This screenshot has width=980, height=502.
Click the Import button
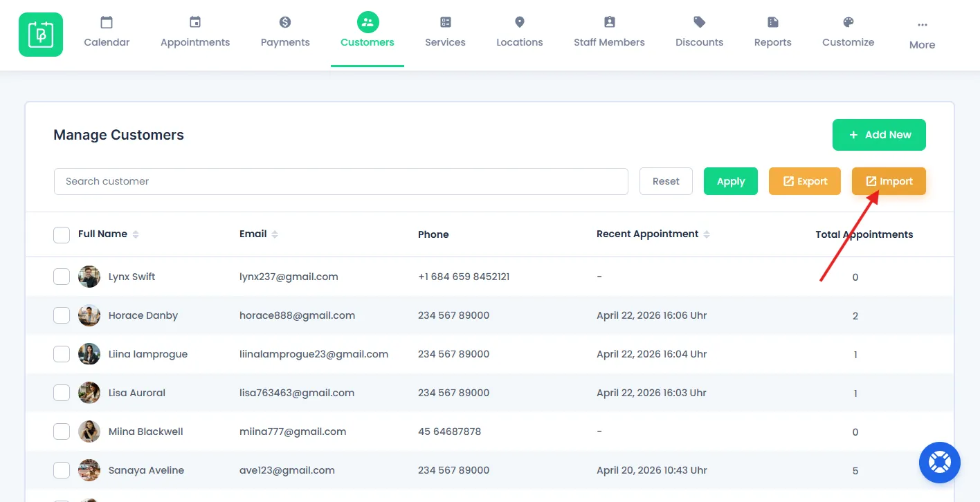coord(889,181)
